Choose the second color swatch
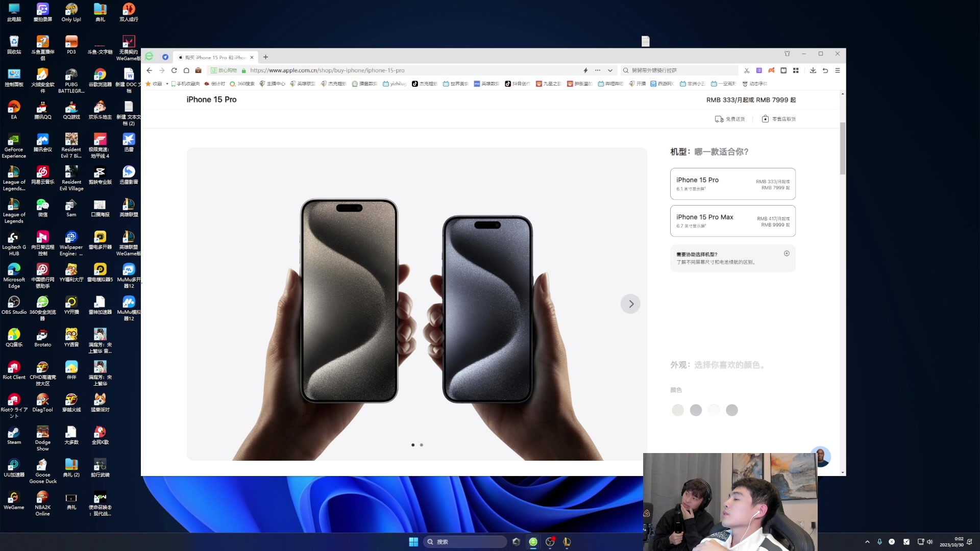This screenshot has width=980, height=551. (x=696, y=410)
